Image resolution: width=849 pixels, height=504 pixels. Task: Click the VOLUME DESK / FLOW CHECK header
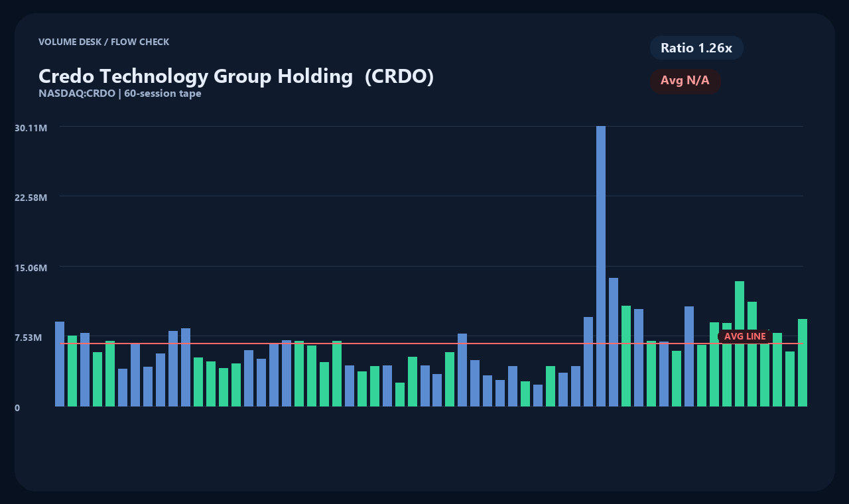[104, 42]
